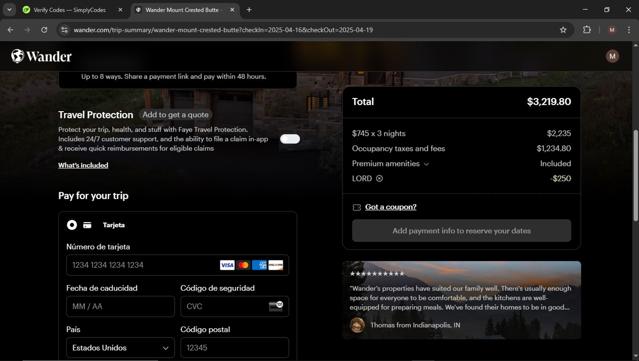Screen dimensions: 639x361
Task: Click the coupon ticket icon
Action: click(x=357, y=207)
